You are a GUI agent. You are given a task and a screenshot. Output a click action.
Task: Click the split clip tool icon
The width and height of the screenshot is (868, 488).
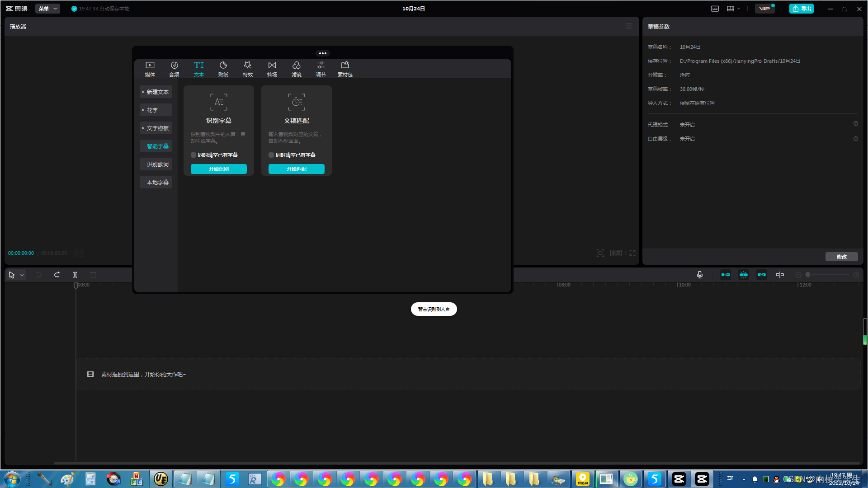(75, 275)
